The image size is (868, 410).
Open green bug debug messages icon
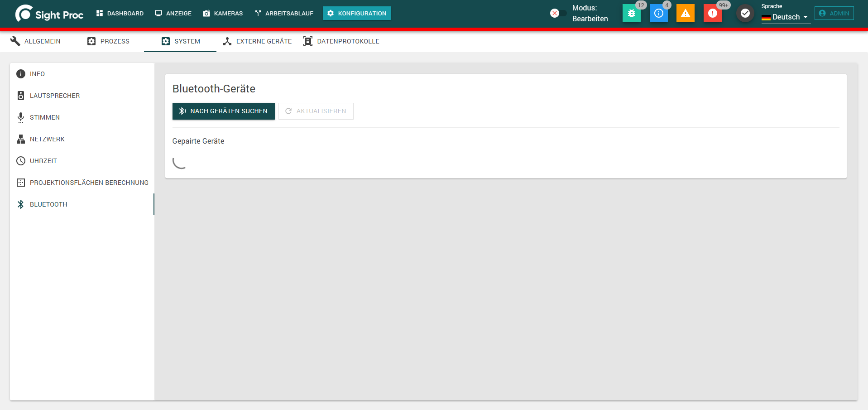click(632, 13)
